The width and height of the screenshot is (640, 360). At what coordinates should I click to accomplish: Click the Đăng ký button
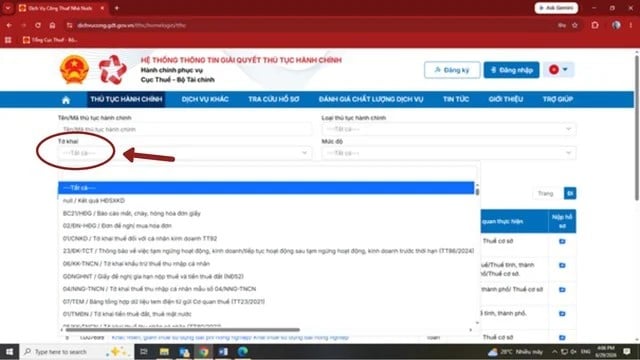click(x=452, y=70)
